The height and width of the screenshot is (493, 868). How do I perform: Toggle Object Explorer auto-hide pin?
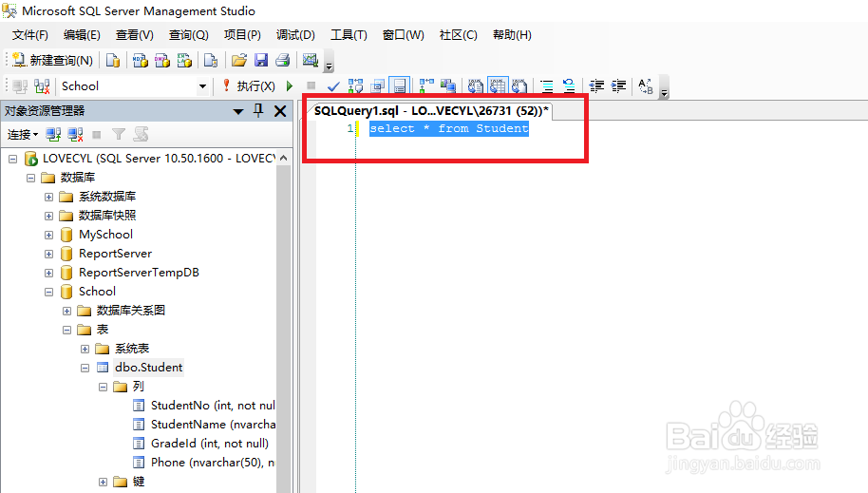(258, 111)
